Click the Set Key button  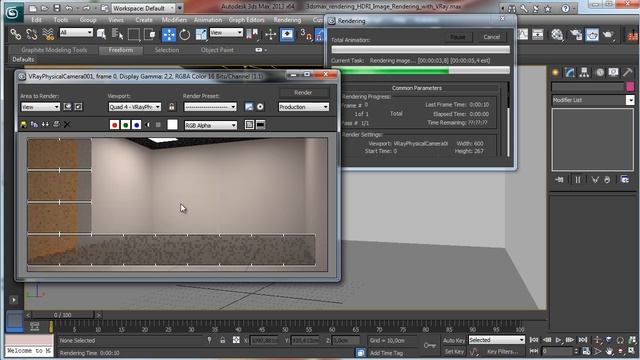454,351
